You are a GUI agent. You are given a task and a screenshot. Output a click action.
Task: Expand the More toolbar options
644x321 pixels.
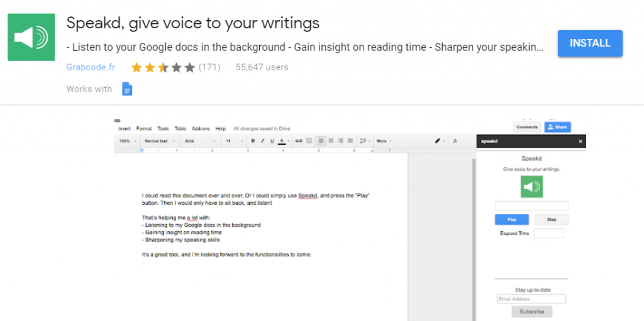384,141
